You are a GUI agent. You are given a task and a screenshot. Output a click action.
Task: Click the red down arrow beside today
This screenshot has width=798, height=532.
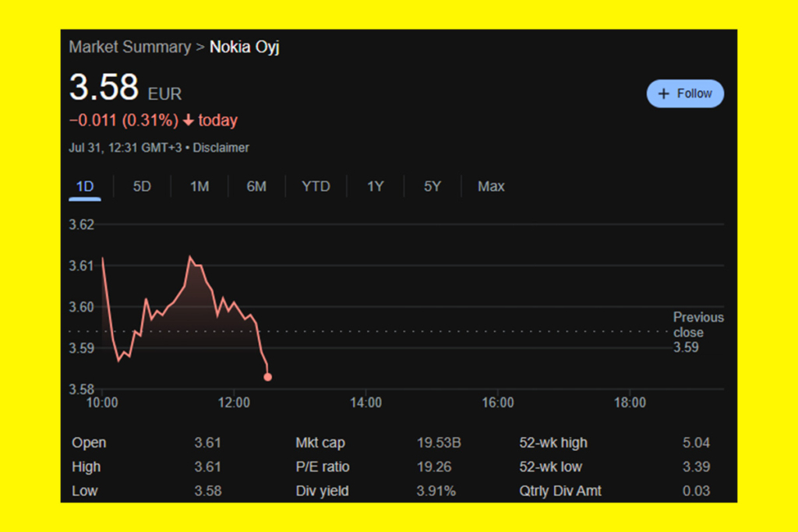(x=189, y=121)
